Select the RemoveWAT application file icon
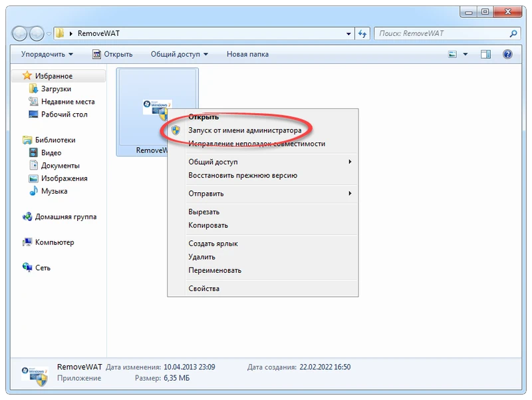This screenshot has width=532, height=400. pos(158,110)
